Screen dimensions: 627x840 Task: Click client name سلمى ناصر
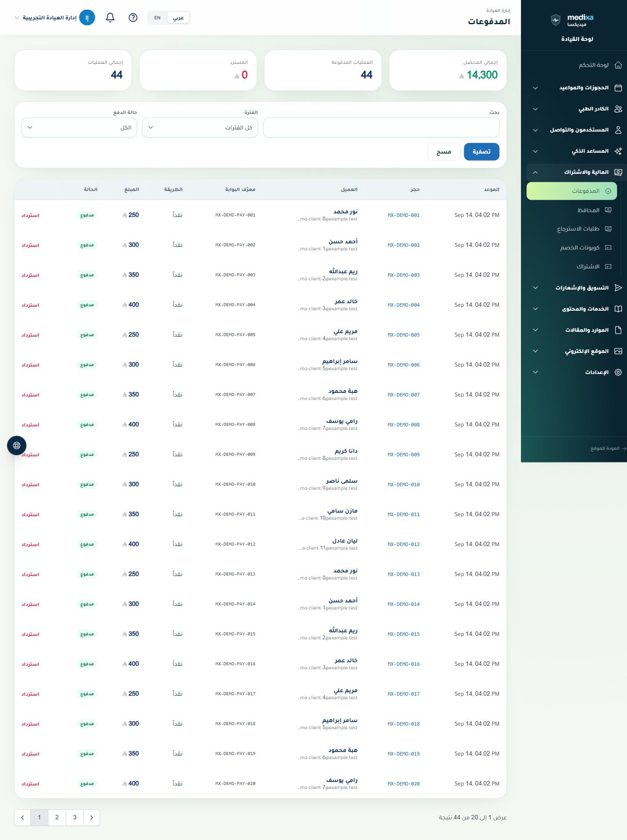(x=342, y=481)
